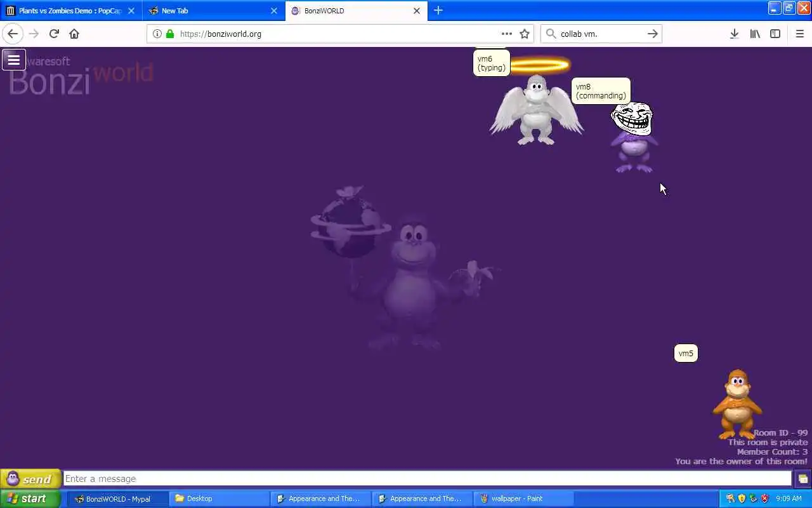
Task: Open the downloads panel
Action: (x=734, y=34)
